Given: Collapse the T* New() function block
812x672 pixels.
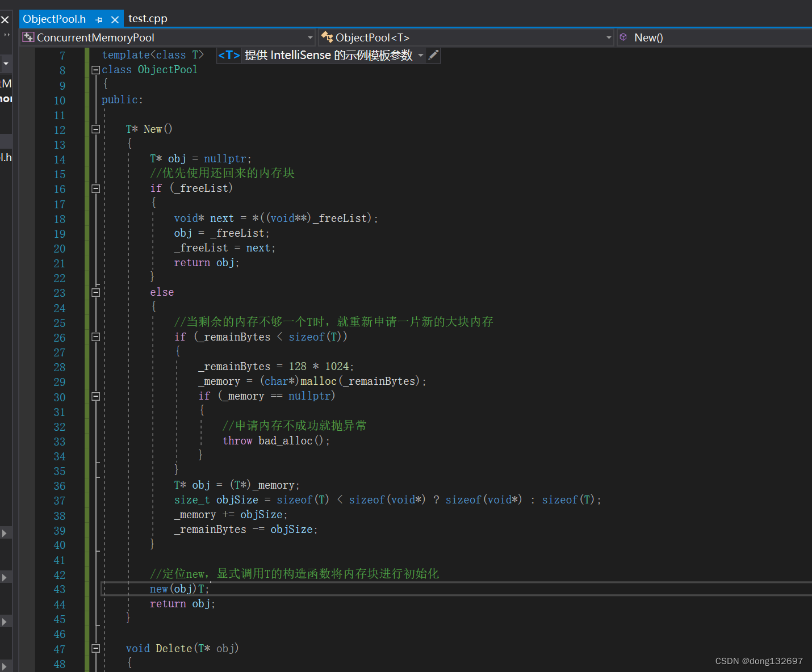Looking at the screenshot, I should coord(96,129).
